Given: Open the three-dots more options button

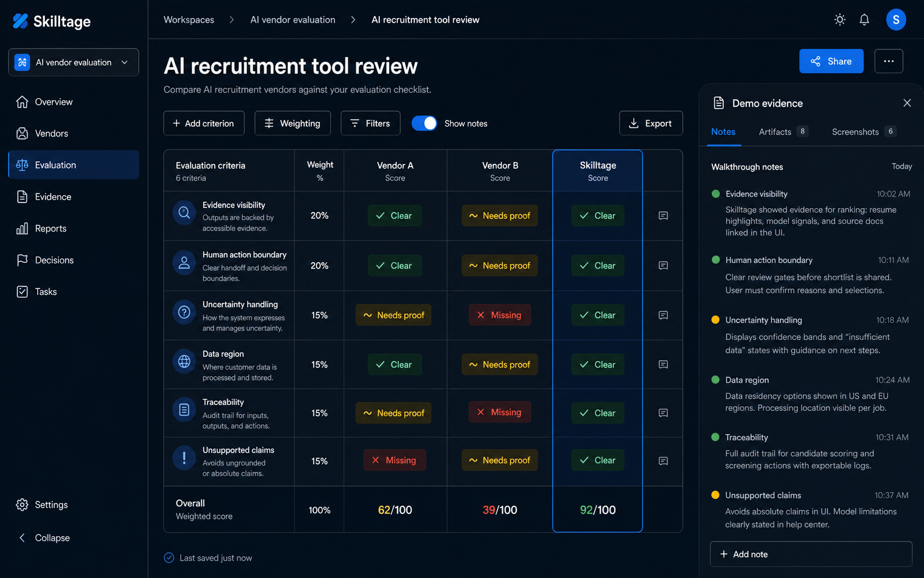Looking at the screenshot, I should [x=888, y=61].
